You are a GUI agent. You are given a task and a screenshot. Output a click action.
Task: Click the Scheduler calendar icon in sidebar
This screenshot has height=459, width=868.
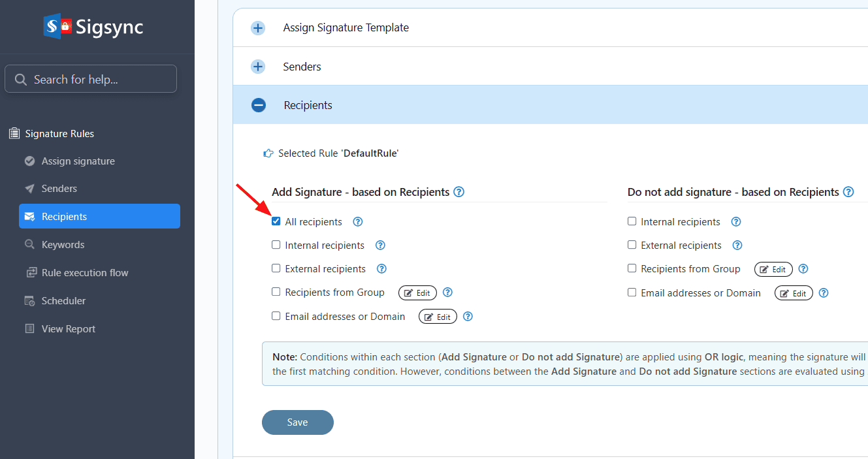[29, 301]
